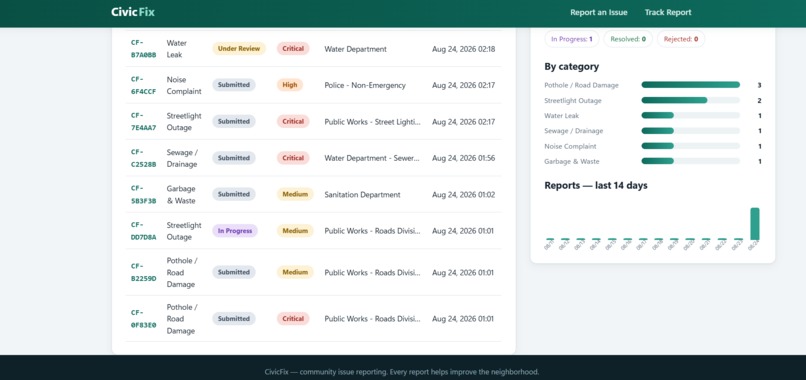806x380 pixels.
Task: Click the Critical badge for report CF-7E4AA7
Action: pyautogui.click(x=293, y=121)
